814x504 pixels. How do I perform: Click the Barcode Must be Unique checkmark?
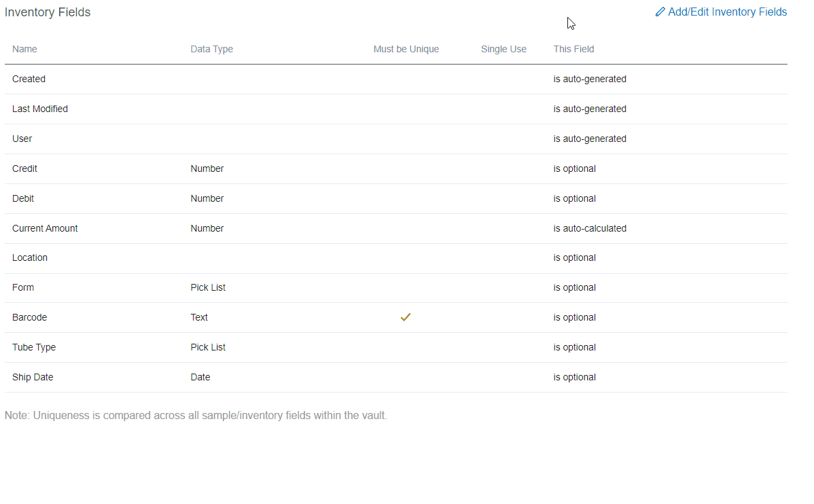pyautogui.click(x=406, y=317)
